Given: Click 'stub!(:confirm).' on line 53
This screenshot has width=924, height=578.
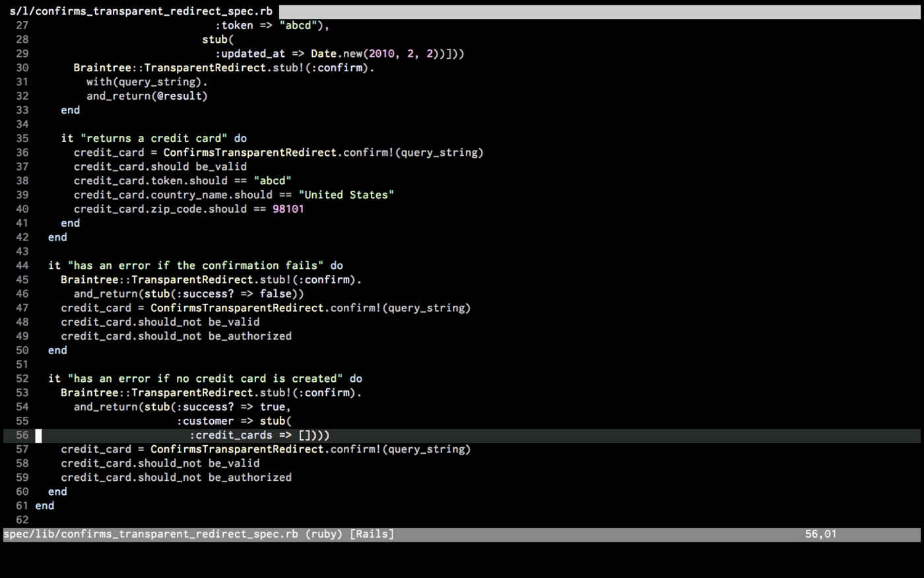Looking at the screenshot, I should click(x=311, y=392).
